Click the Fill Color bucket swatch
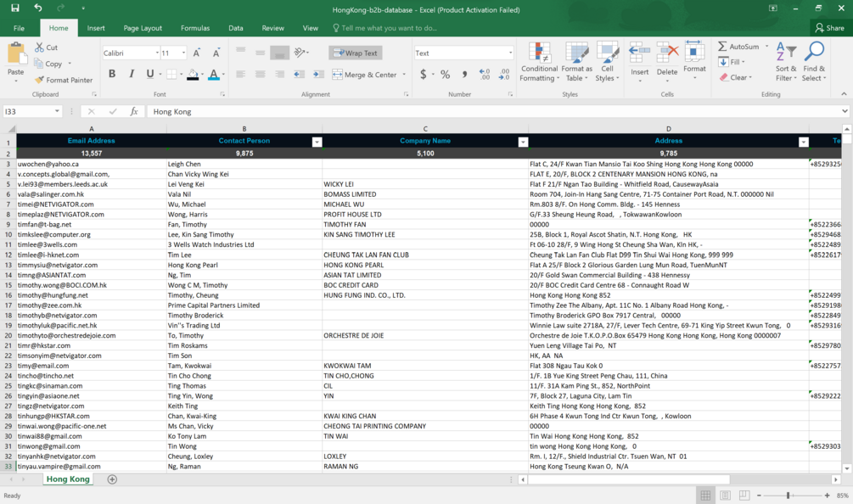853x504 pixels. (193, 75)
